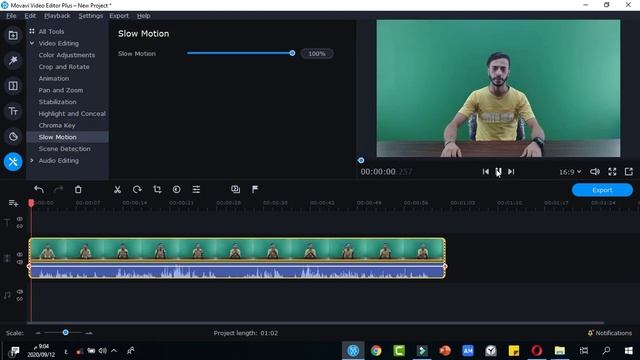Redo the last action

58,189
